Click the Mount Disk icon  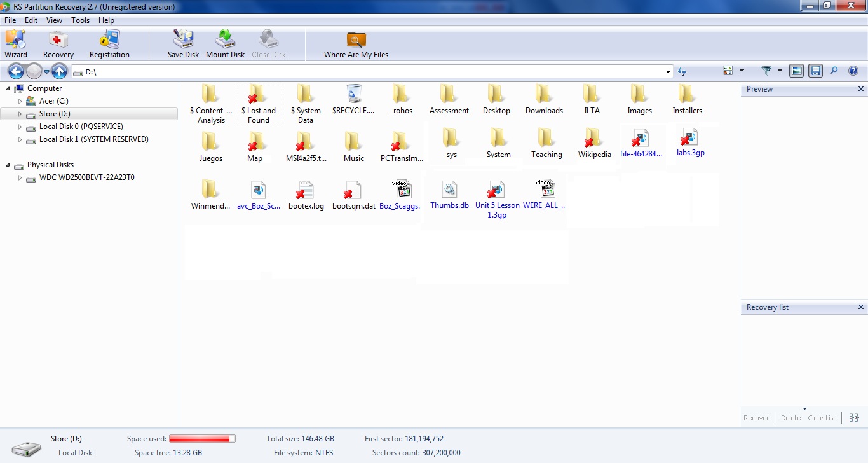(x=225, y=44)
